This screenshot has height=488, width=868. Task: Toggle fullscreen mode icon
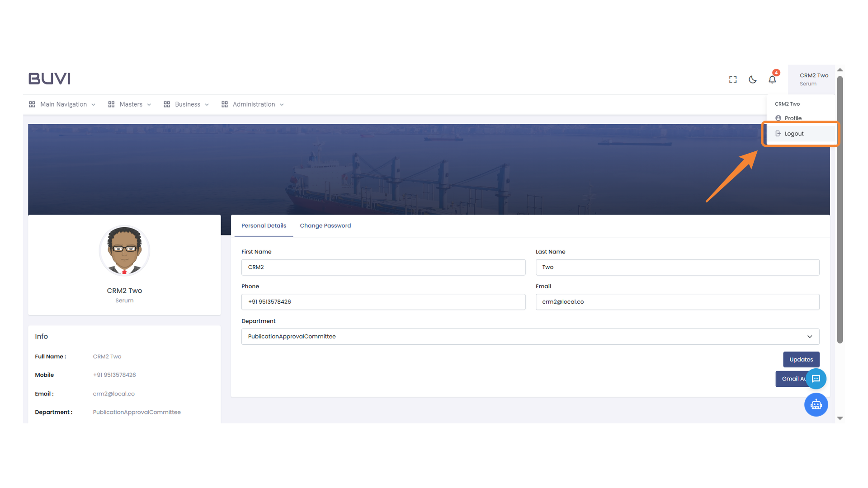click(x=733, y=80)
